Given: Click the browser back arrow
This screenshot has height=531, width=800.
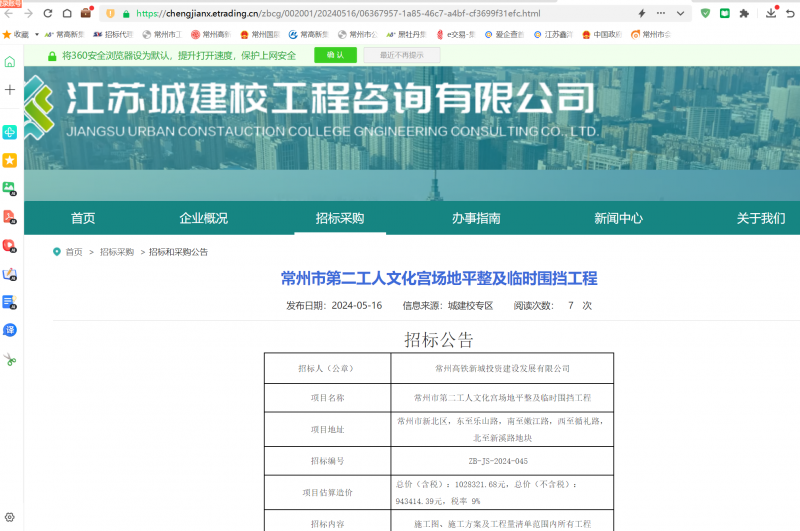Looking at the screenshot, I should 8,14.
